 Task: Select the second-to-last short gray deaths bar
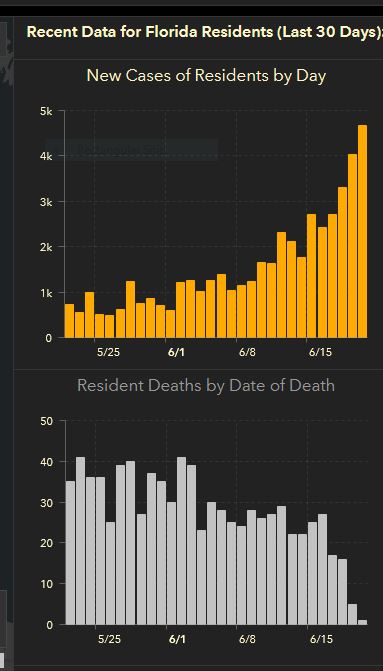click(x=352, y=614)
